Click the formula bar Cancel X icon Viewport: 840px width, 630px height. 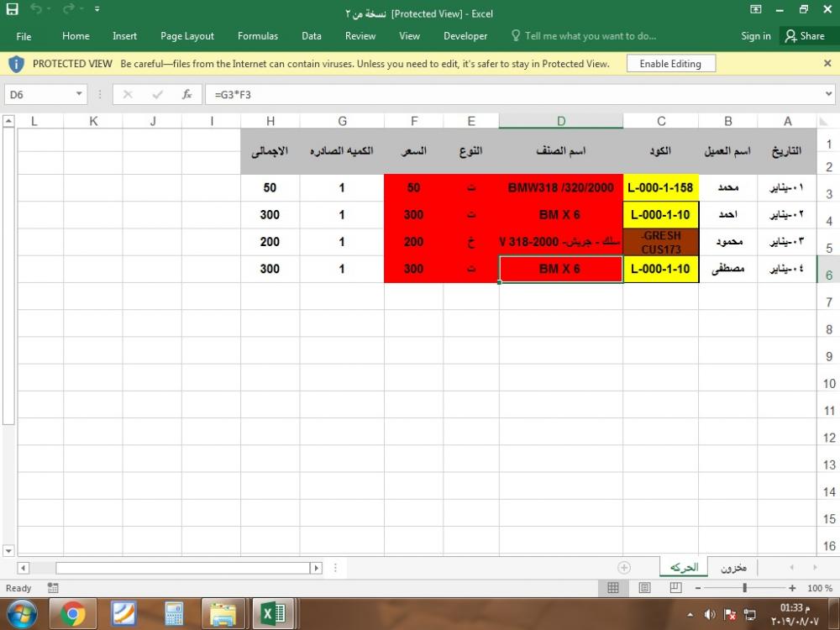click(x=128, y=94)
